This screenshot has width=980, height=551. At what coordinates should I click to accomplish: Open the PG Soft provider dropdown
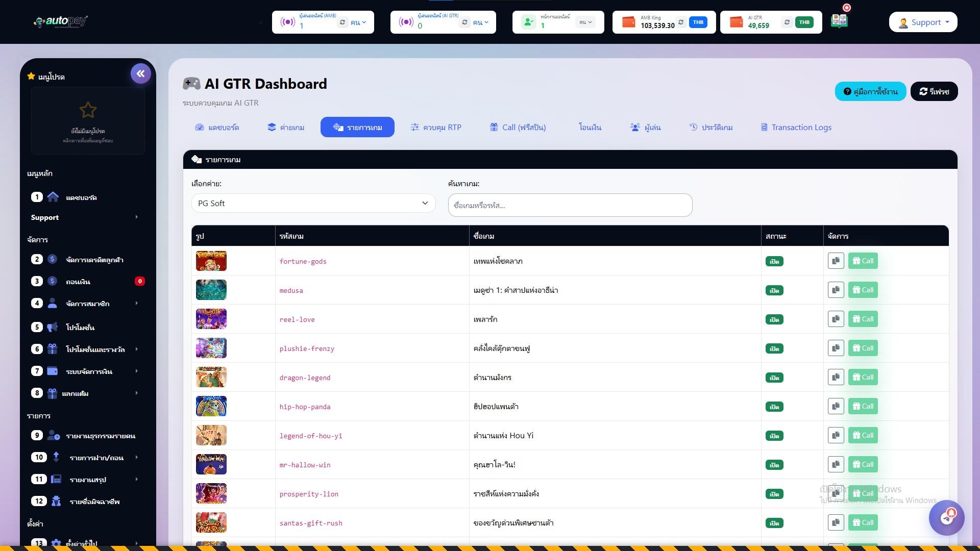pyautogui.click(x=313, y=203)
